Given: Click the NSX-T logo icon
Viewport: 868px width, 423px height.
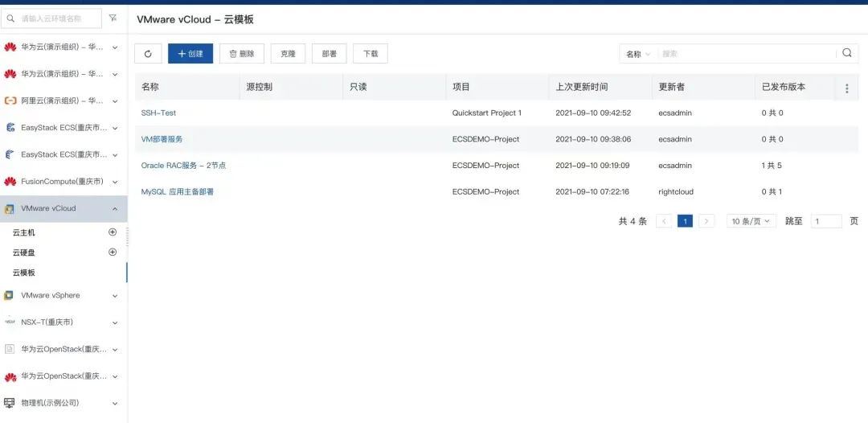Looking at the screenshot, I should pyautogui.click(x=10, y=322).
